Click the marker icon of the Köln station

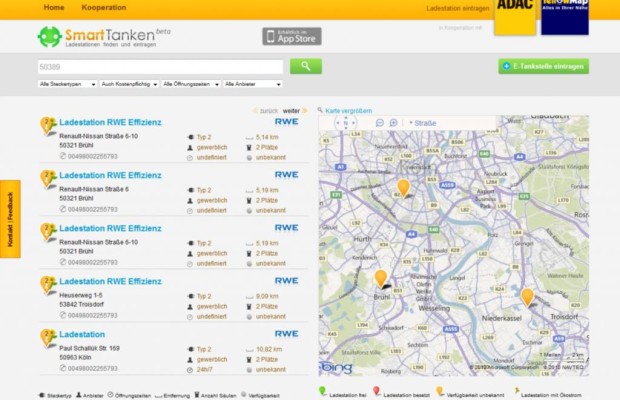tap(48, 338)
